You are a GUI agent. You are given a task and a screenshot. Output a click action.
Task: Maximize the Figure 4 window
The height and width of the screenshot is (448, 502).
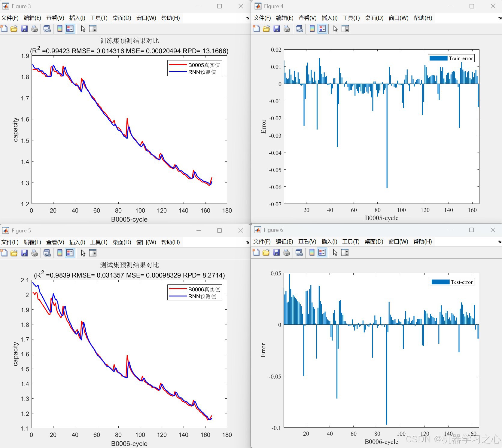pos(472,6)
